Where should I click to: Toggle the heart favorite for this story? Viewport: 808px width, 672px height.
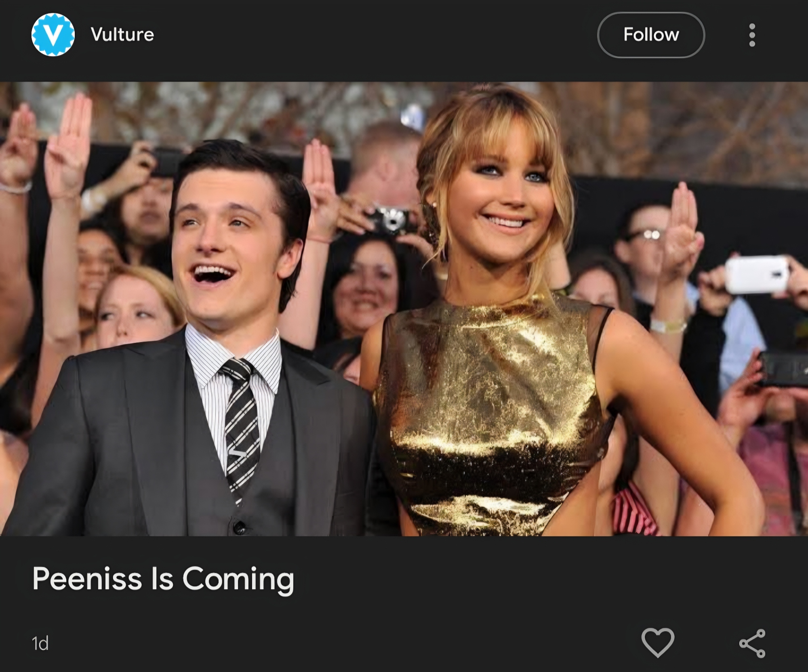[658, 643]
